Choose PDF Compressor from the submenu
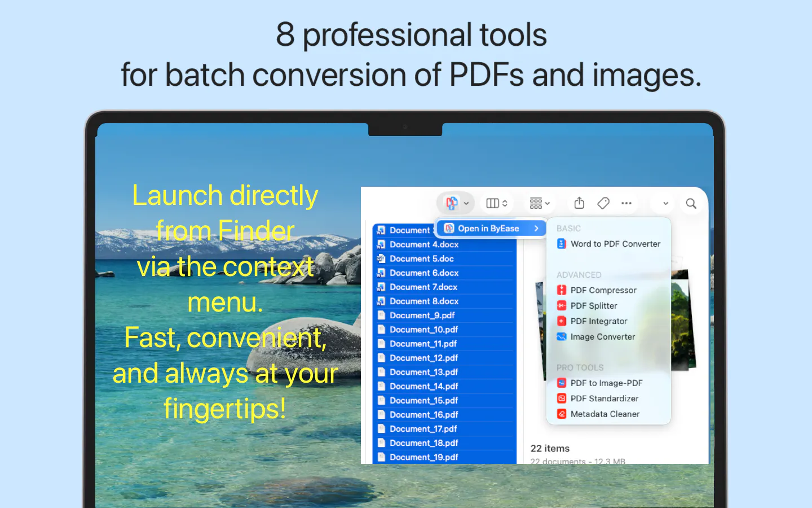The image size is (812, 508). [x=597, y=290]
